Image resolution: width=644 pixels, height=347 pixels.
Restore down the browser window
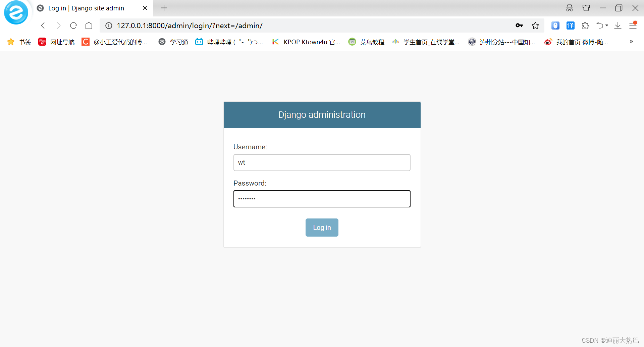[x=619, y=8]
